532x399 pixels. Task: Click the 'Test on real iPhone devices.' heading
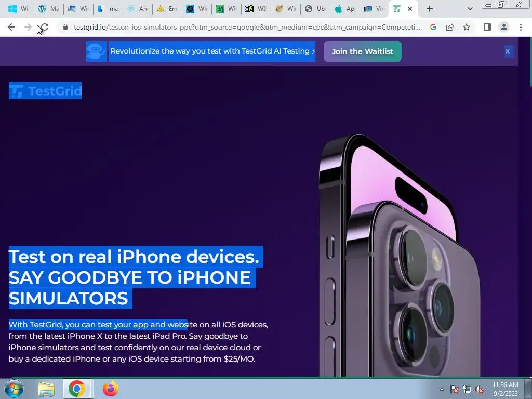(134, 257)
